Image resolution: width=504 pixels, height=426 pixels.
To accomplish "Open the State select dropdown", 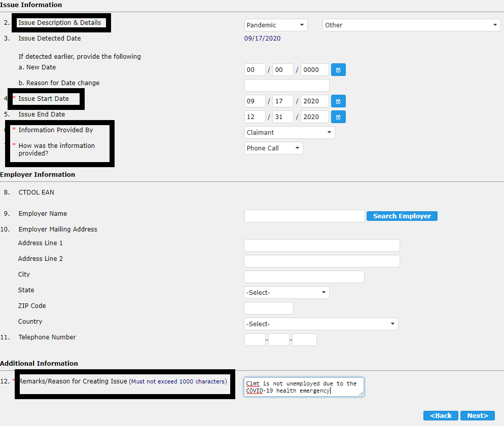I will [x=286, y=293].
